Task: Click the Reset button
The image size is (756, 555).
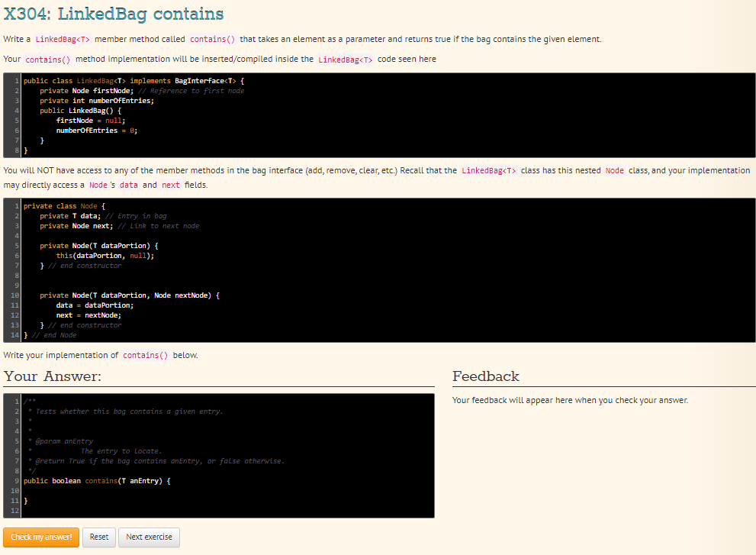Action: point(98,537)
